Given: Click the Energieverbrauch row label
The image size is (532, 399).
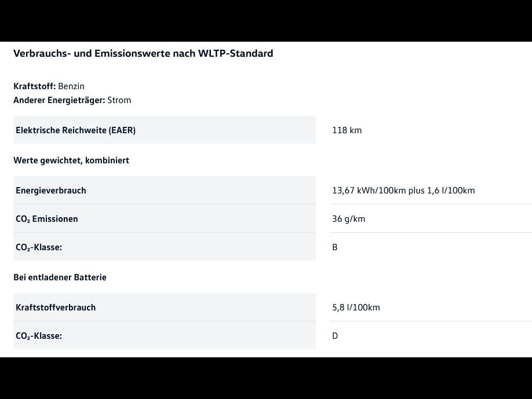Looking at the screenshot, I should tap(51, 191).
